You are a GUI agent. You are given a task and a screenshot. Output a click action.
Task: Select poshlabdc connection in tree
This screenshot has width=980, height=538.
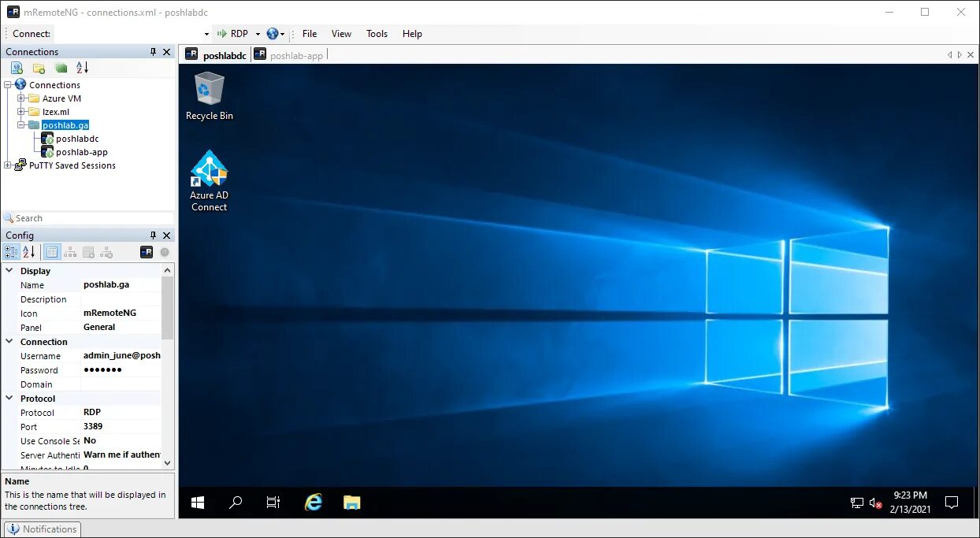77,139
